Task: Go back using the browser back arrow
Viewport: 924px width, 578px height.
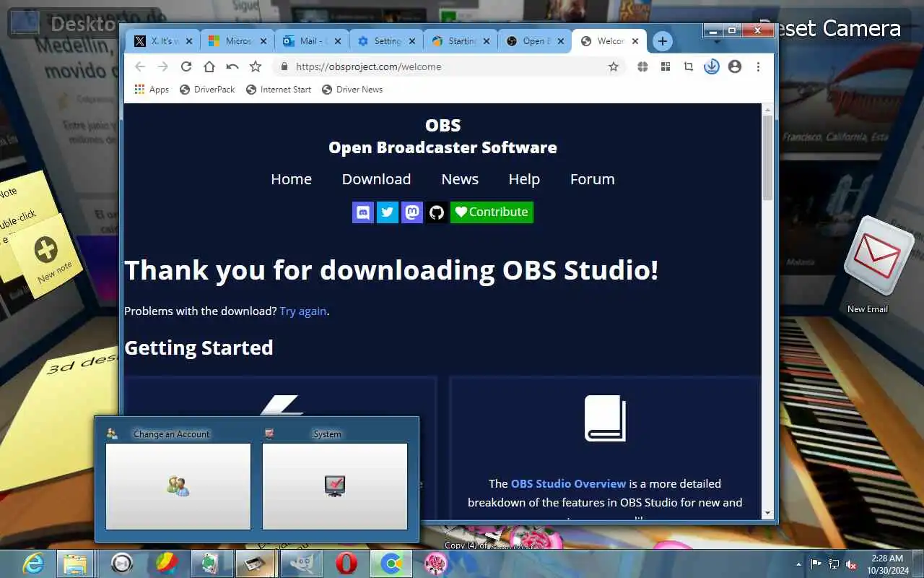Action: [x=140, y=66]
